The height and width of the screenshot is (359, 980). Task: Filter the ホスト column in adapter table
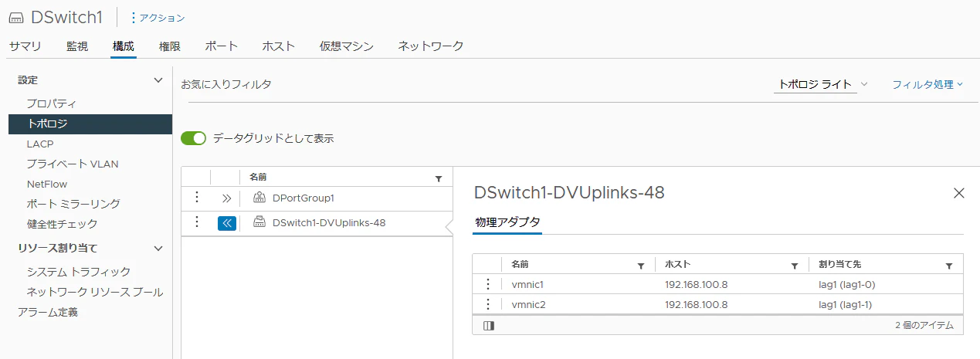[x=795, y=266]
